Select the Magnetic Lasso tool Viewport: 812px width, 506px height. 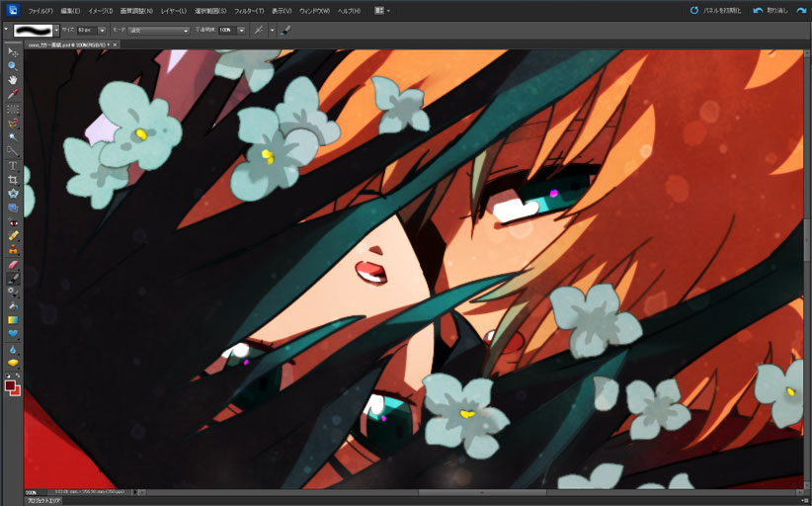click(13, 124)
